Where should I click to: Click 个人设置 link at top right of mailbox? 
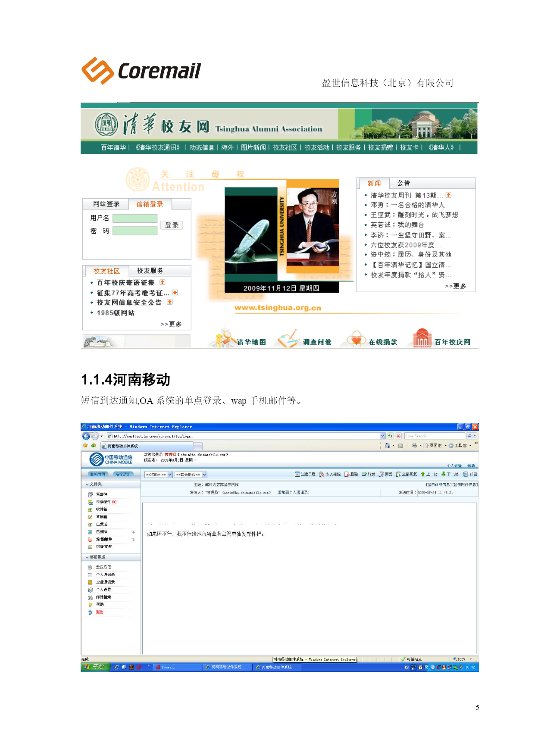coord(454,466)
